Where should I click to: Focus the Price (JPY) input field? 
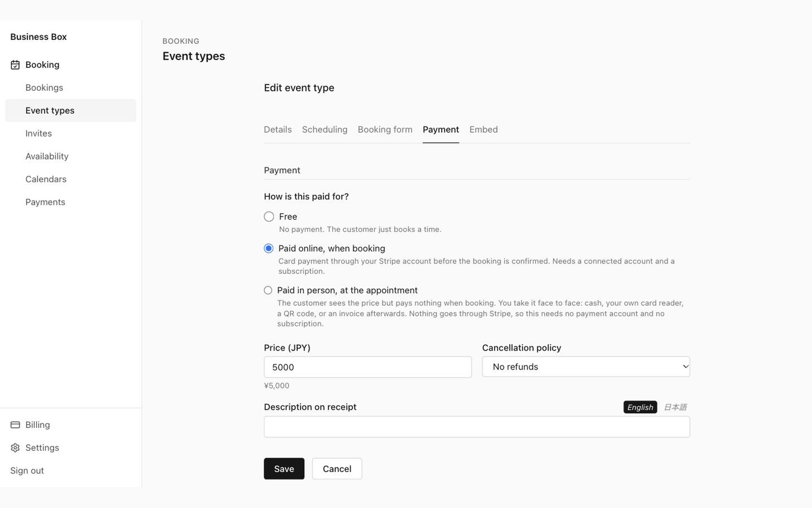point(368,367)
